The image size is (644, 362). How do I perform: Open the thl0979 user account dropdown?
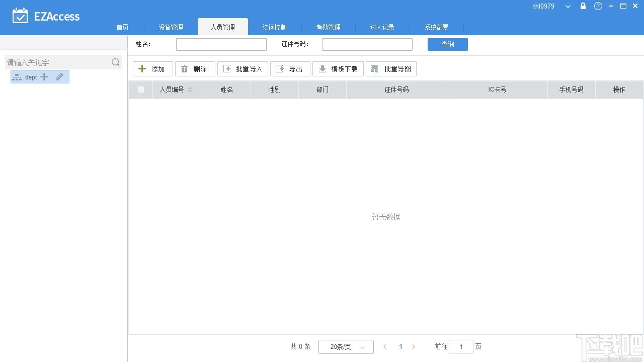coord(567,6)
